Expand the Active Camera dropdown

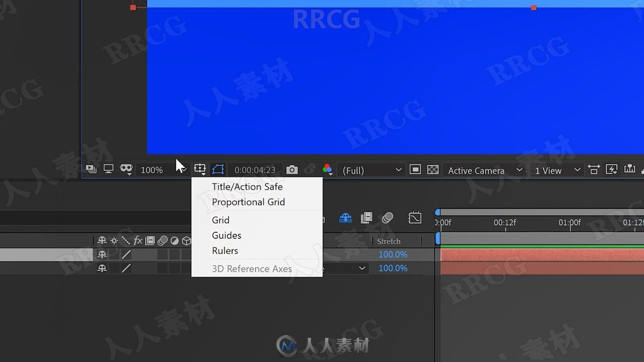pyautogui.click(x=485, y=170)
